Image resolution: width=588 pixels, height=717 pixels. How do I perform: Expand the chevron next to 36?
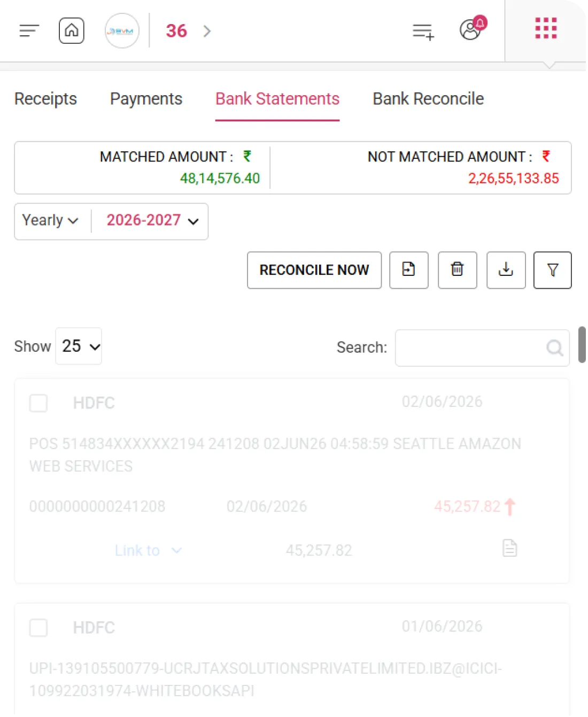(207, 31)
